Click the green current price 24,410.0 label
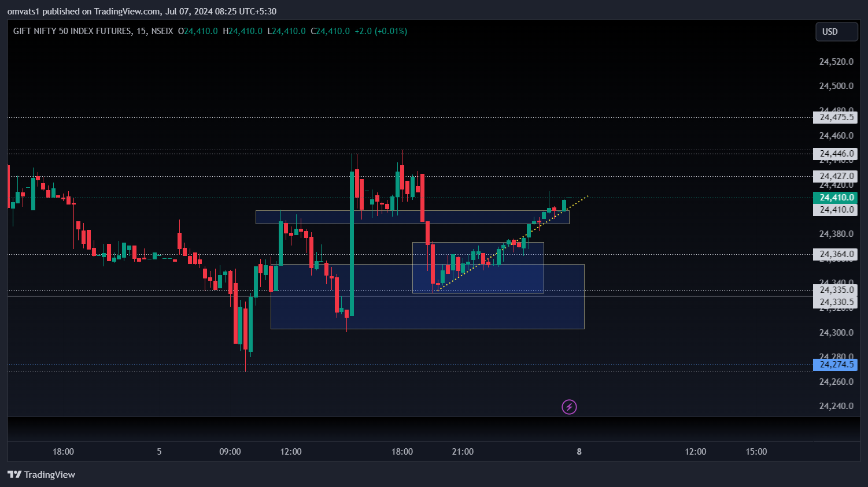868x487 pixels. tap(835, 198)
